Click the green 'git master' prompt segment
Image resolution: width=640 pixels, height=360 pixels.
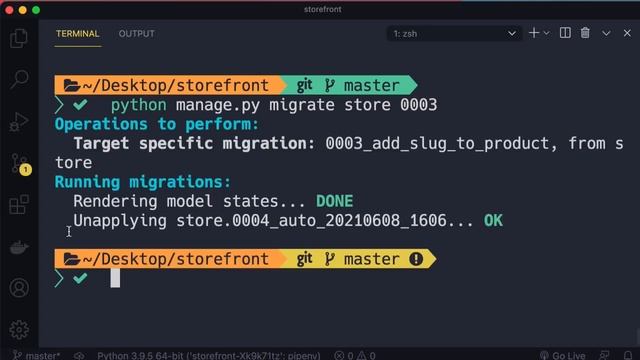pyautogui.click(x=348, y=85)
